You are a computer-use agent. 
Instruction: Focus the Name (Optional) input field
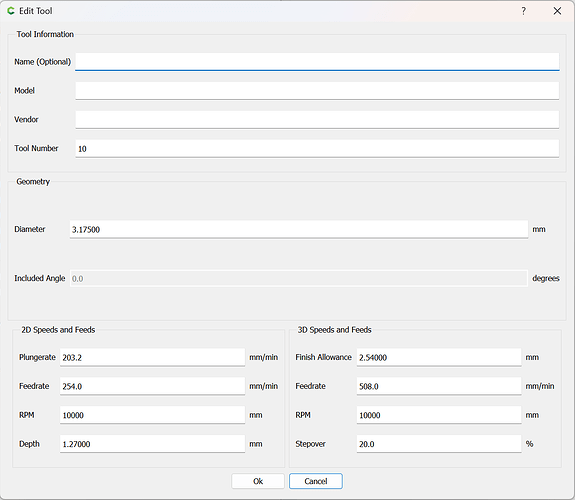(317, 62)
